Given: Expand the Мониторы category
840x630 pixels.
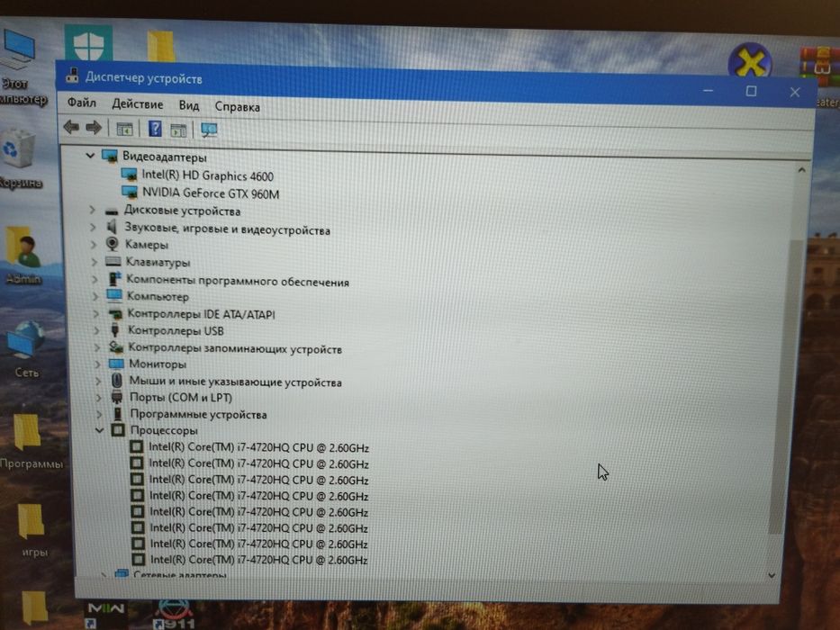Looking at the screenshot, I should coord(97,364).
